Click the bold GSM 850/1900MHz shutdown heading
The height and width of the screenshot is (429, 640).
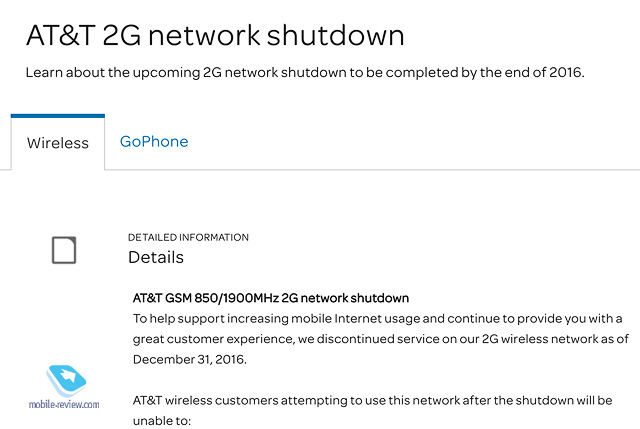[x=271, y=298]
